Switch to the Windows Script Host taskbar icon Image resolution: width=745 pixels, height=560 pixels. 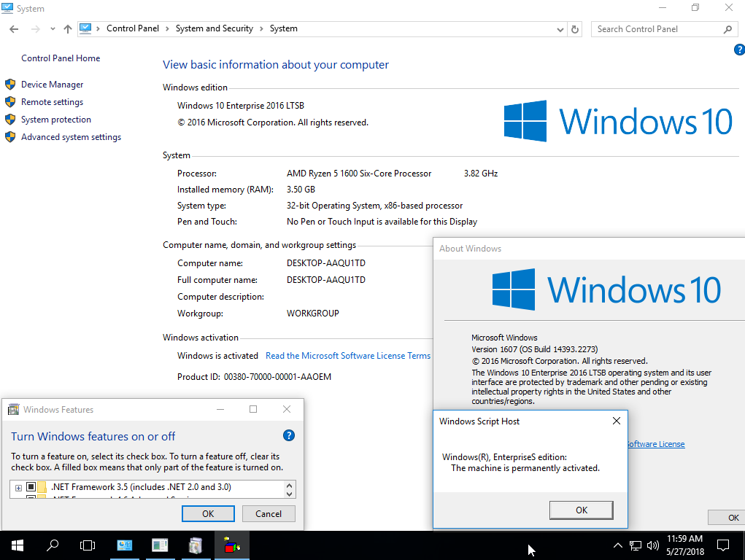pos(231,545)
